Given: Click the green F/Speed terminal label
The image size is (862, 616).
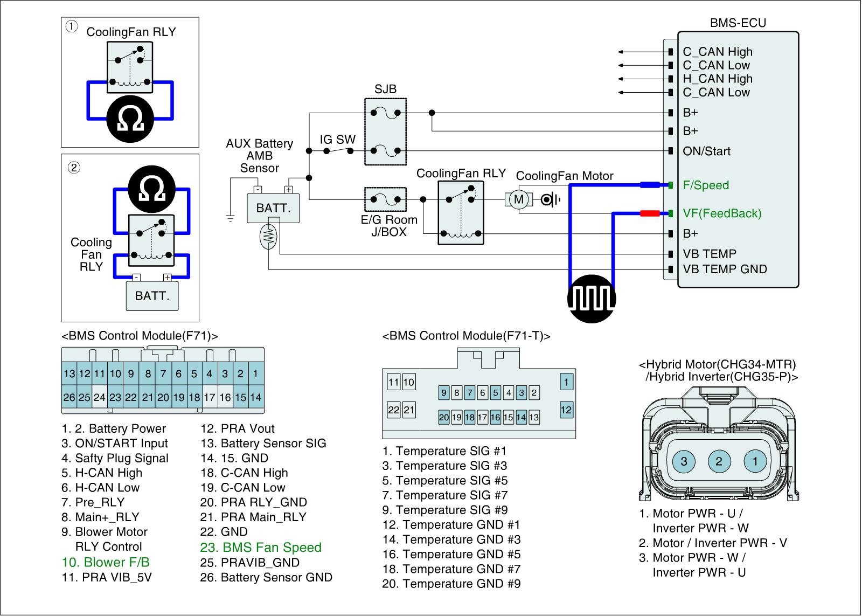Looking at the screenshot, I should [x=706, y=185].
